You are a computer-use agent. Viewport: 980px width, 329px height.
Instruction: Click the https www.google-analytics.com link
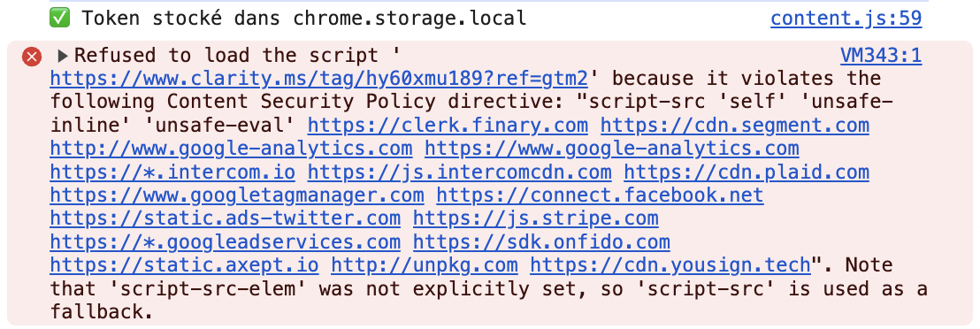coord(612,149)
